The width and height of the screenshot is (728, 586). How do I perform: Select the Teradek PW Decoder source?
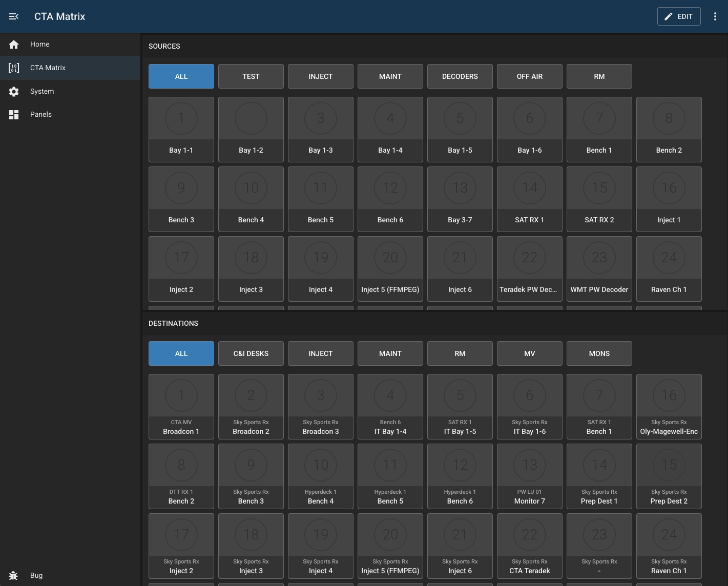click(529, 269)
